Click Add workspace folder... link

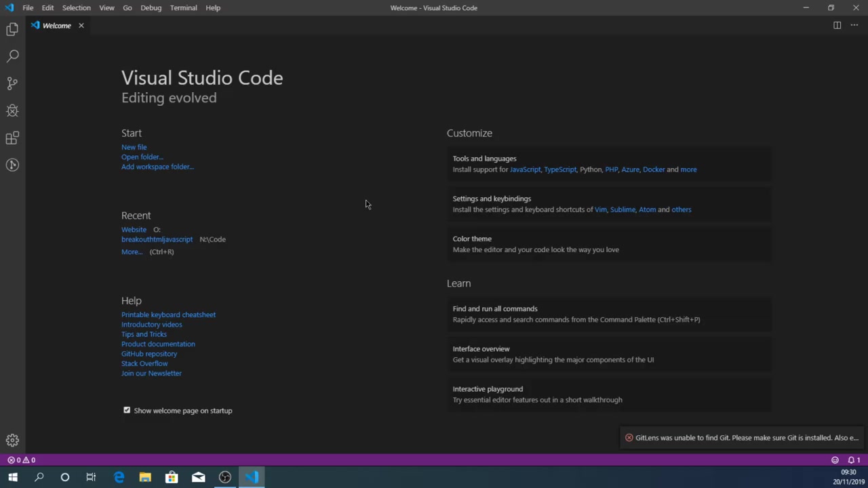[x=157, y=167]
